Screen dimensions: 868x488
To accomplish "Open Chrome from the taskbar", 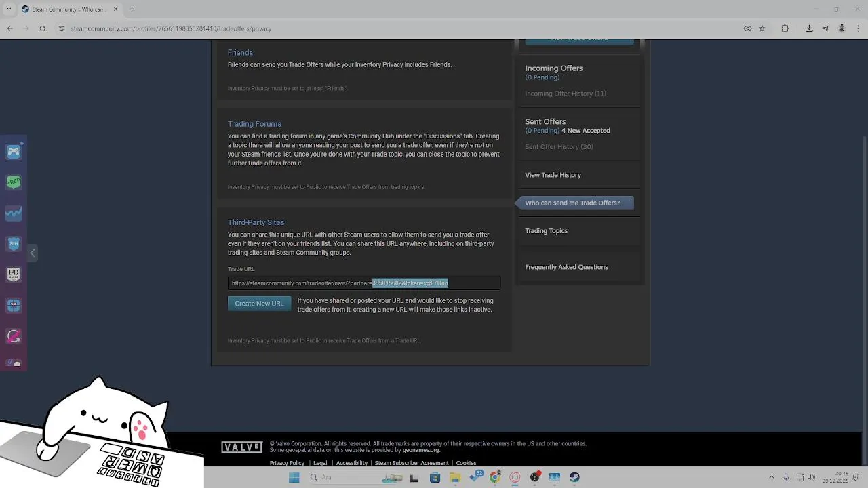I will click(x=495, y=477).
